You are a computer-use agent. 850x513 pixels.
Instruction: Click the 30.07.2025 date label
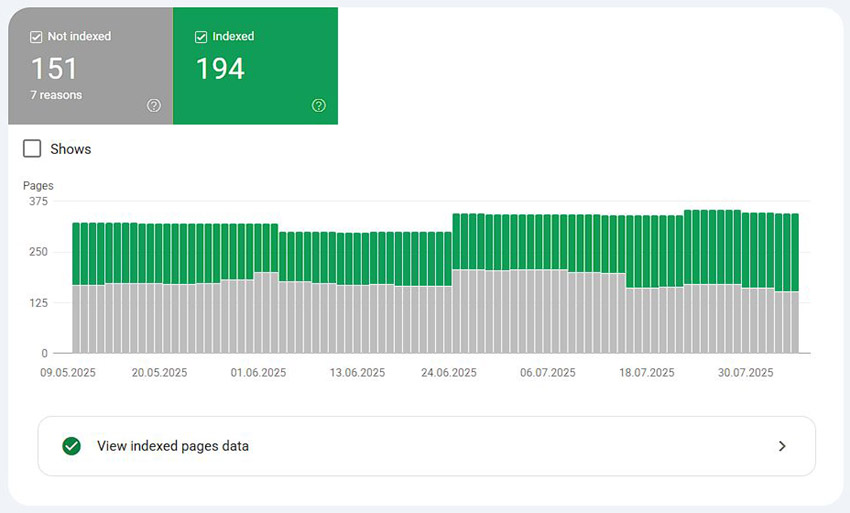(746, 373)
